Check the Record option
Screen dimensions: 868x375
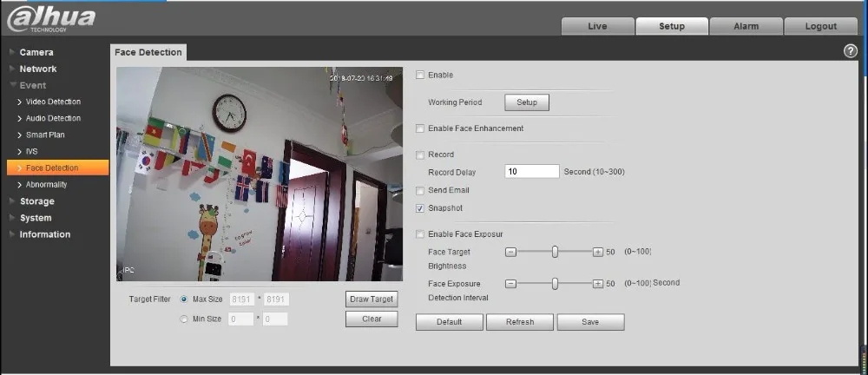pyautogui.click(x=420, y=155)
